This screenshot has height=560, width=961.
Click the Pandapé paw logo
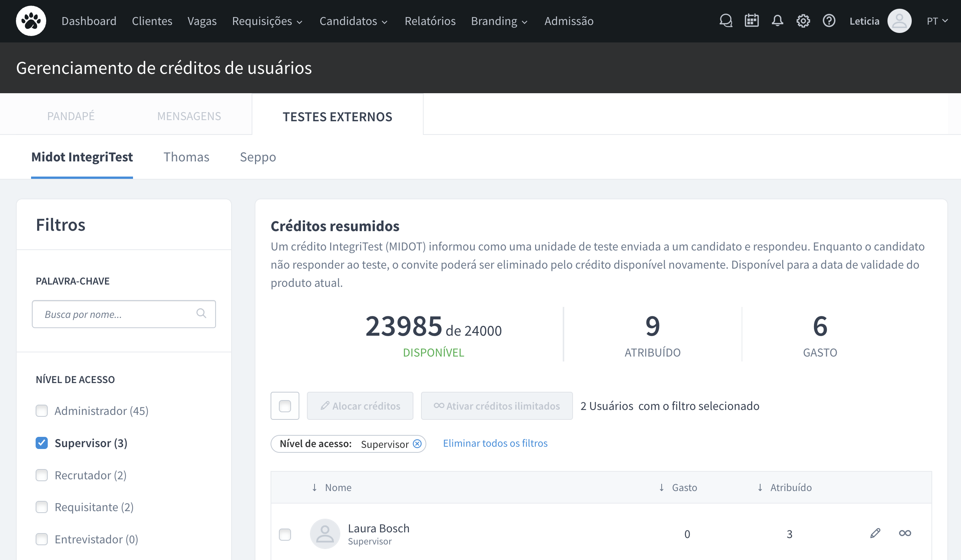[31, 21]
